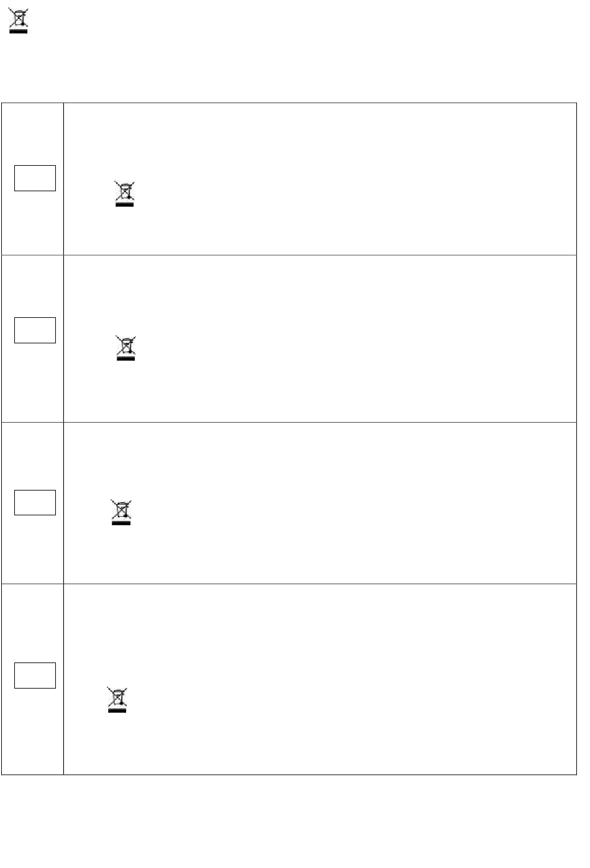Click the blank page area below the table
This screenshot has width=590, height=868.
click(x=295, y=821)
